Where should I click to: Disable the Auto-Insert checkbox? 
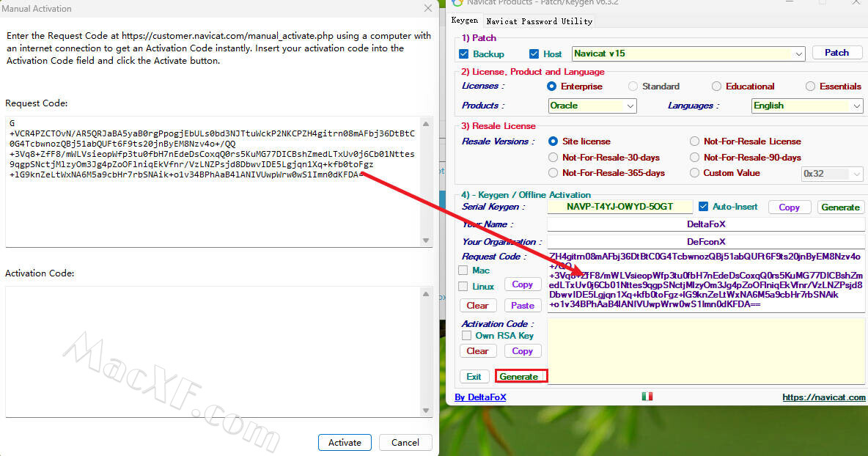pyautogui.click(x=704, y=207)
